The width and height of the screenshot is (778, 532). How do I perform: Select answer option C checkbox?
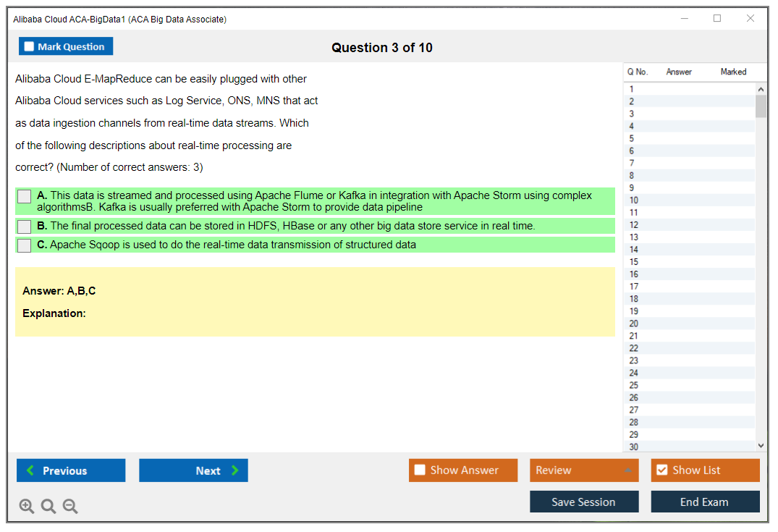[25, 245]
